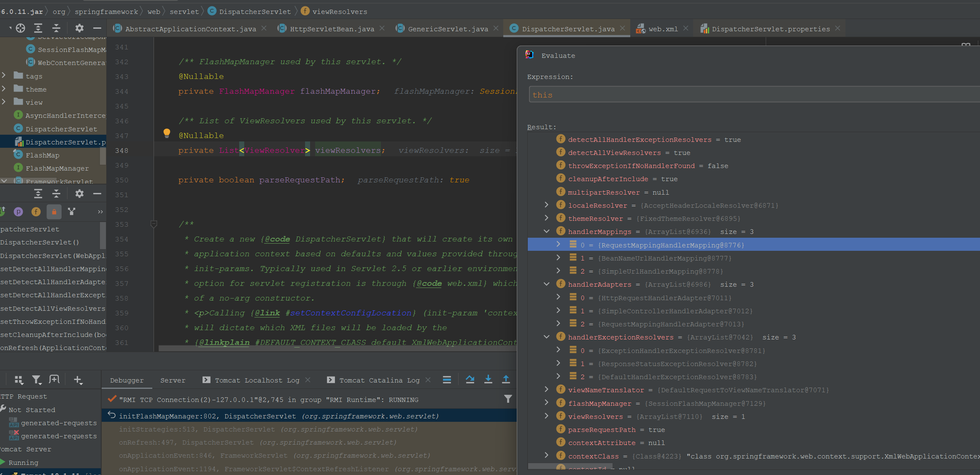
Task: Click the step out upload-arrow icon
Action: pos(506,380)
